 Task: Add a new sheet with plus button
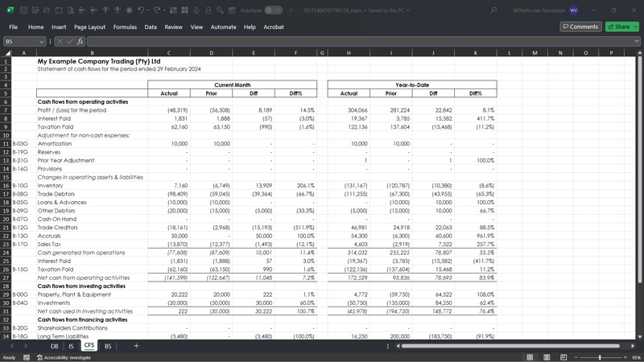pos(136,346)
